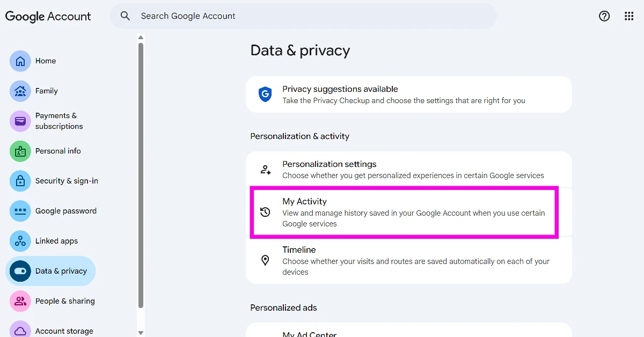The image size is (644, 337).
Task: Click the Home sidebar icon
Action: coord(20,61)
